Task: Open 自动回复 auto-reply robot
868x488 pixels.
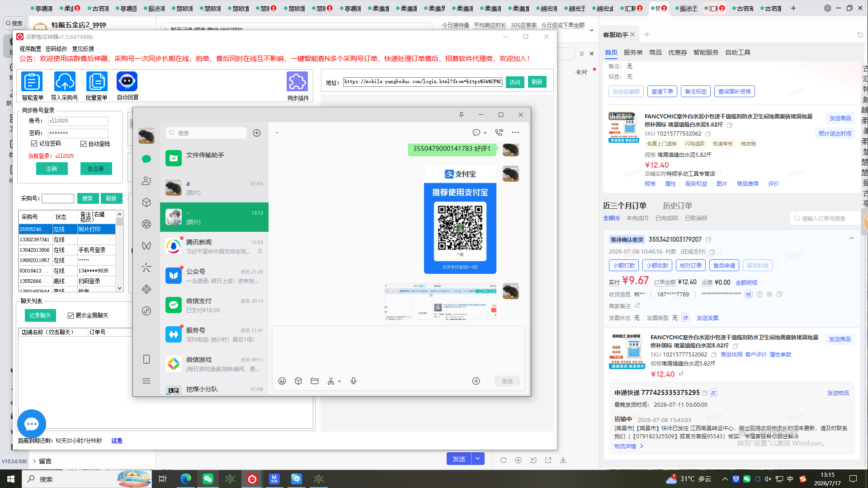Action: [127, 86]
